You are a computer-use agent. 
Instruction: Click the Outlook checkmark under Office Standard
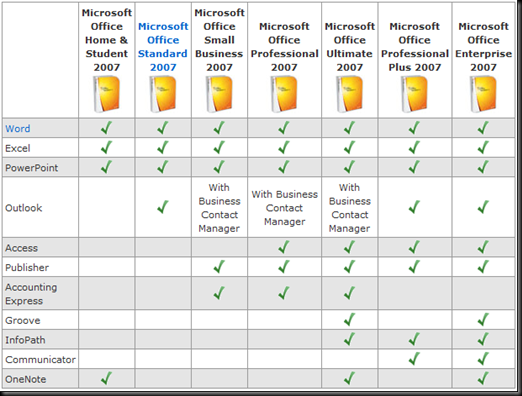pos(163,207)
